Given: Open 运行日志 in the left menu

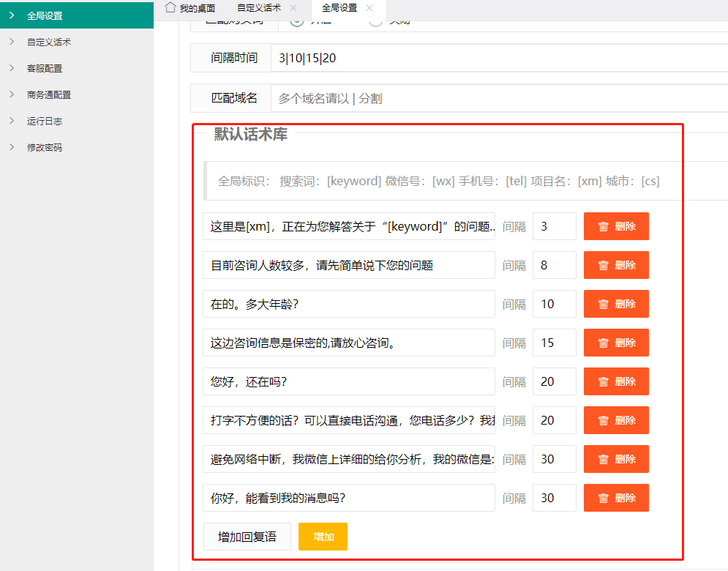Looking at the screenshot, I should [x=45, y=122].
